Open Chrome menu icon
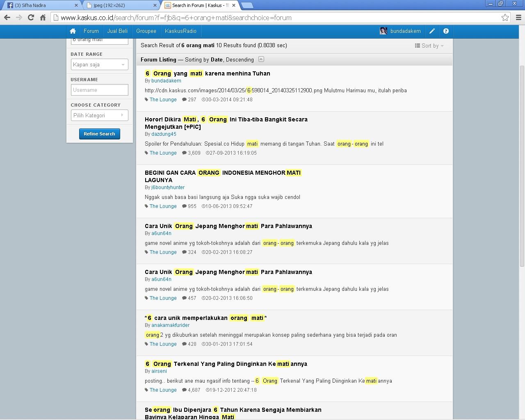Image resolution: width=525 pixels, height=420 pixels. [518, 18]
